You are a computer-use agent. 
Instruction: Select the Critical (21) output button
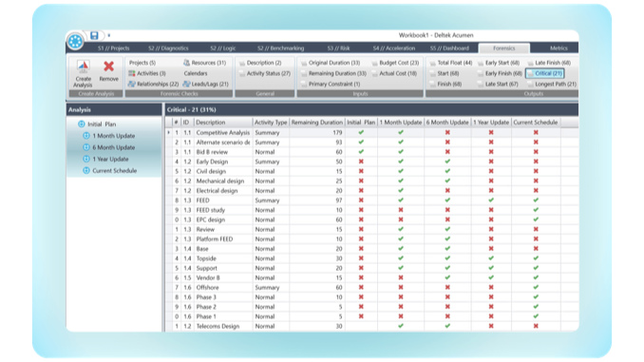pos(544,73)
